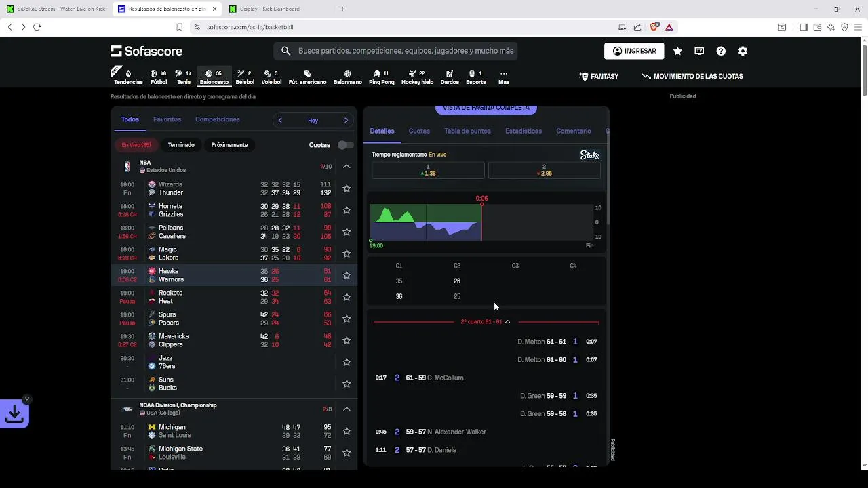
Task: Open the Hockey hielo section
Action: pos(417,77)
